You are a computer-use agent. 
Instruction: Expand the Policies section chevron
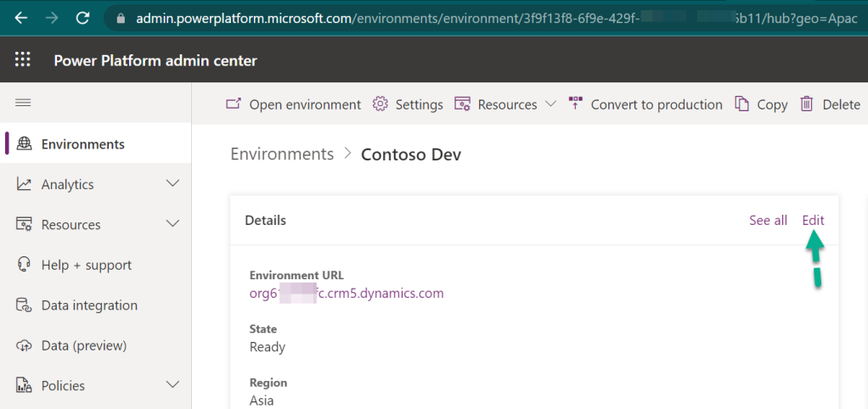(x=172, y=384)
